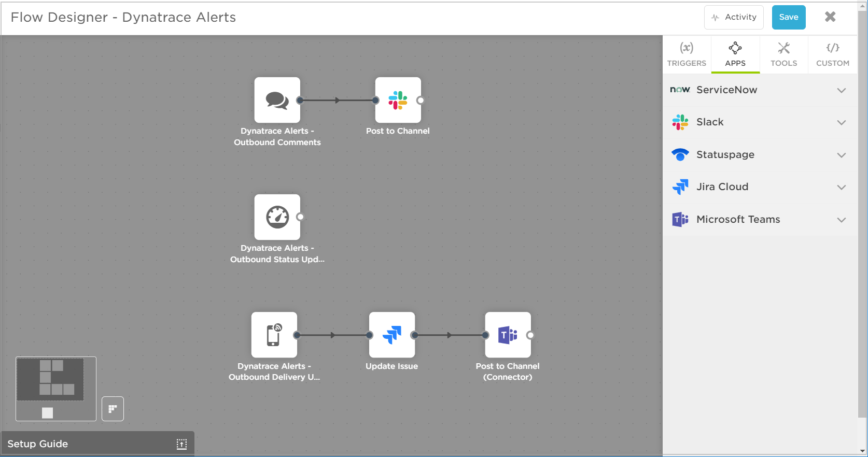
Task: Click the Statuspage logo icon
Action: [x=680, y=154]
